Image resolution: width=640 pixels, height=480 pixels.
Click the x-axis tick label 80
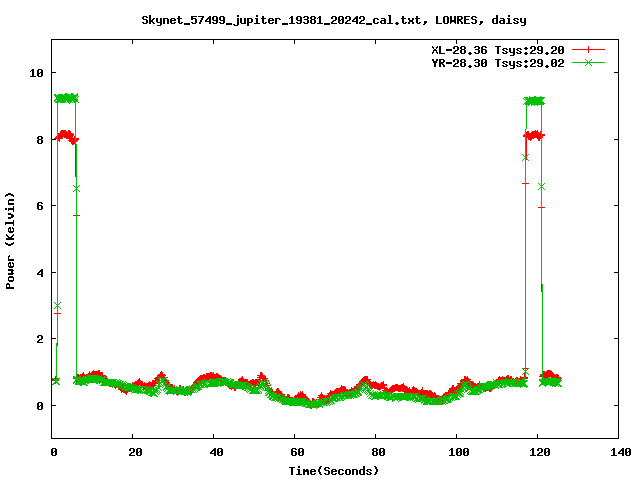click(378, 452)
